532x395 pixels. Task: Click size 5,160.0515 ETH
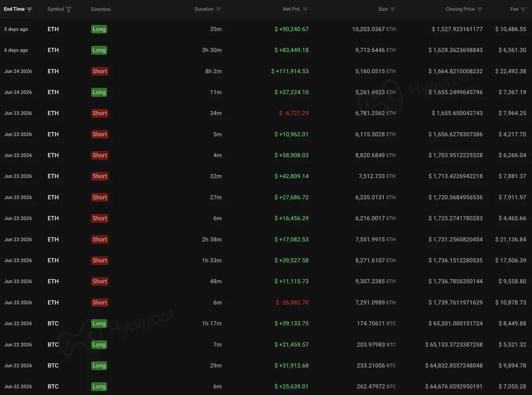click(376, 71)
